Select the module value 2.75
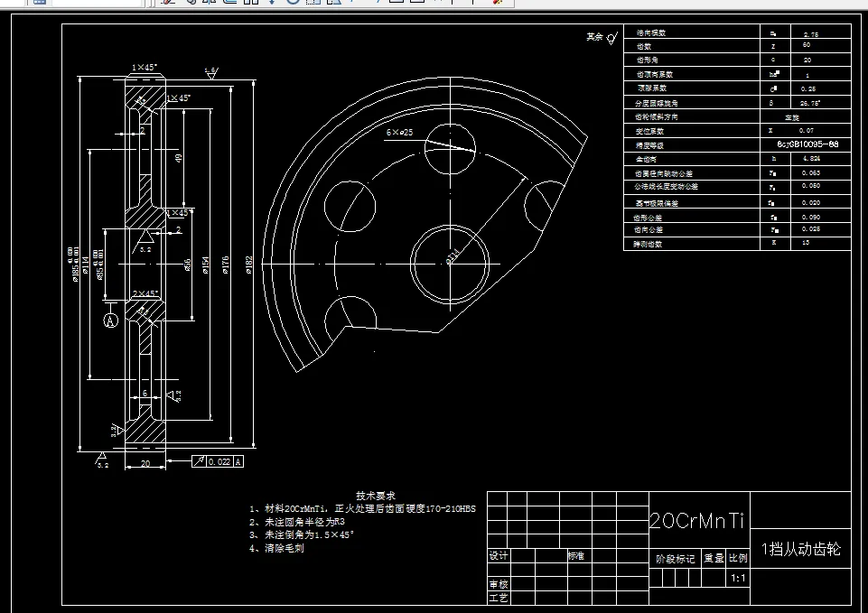868x613 pixels. 811,34
